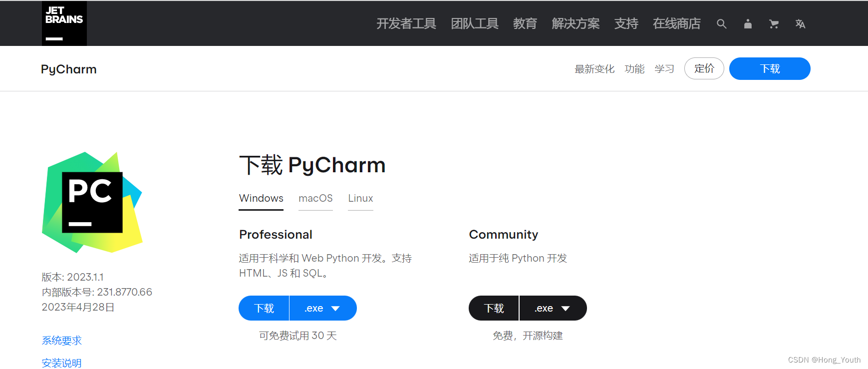This screenshot has width=868, height=369.
Task: Select the Linux tab
Action: point(360,199)
